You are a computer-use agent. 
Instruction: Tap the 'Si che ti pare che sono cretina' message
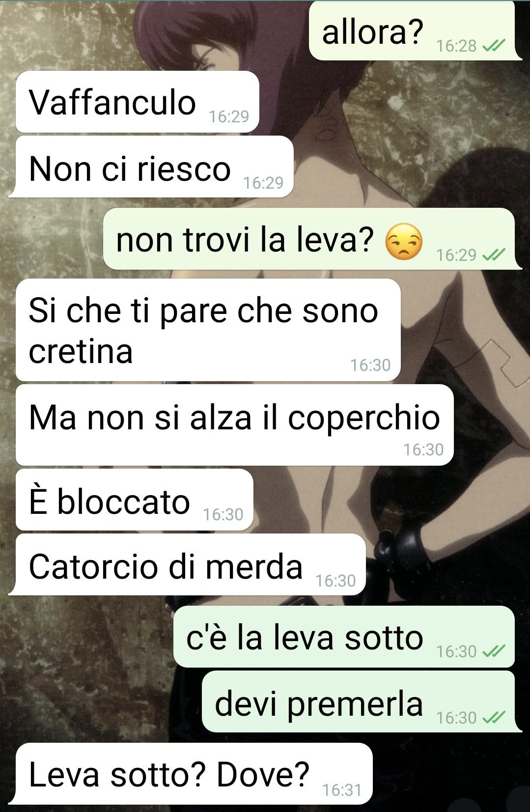click(x=208, y=330)
